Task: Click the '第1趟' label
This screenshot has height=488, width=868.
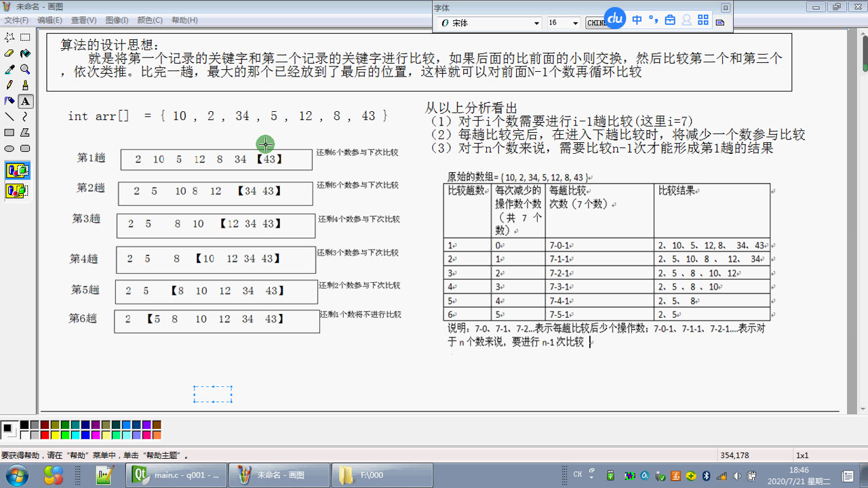Action: 92,158
